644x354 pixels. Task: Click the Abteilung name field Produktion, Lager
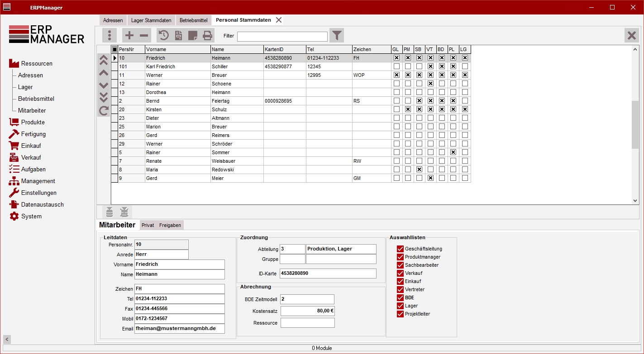pyautogui.click(x=341, y=249)
